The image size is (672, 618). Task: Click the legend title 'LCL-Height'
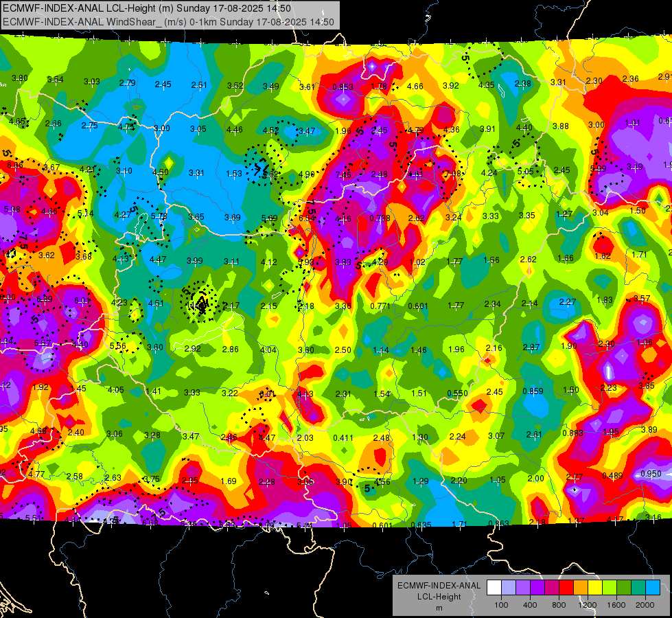[x=439, y=597]
